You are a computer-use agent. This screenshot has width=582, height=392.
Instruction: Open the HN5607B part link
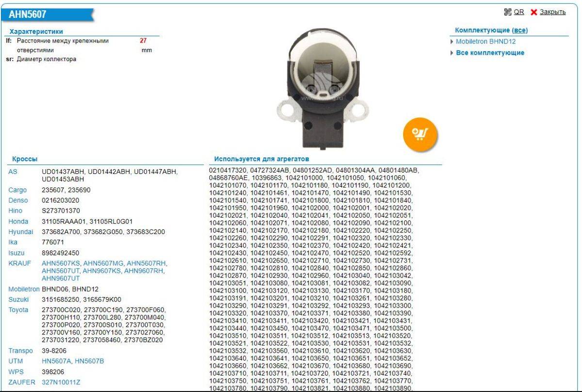click(89, 361)
